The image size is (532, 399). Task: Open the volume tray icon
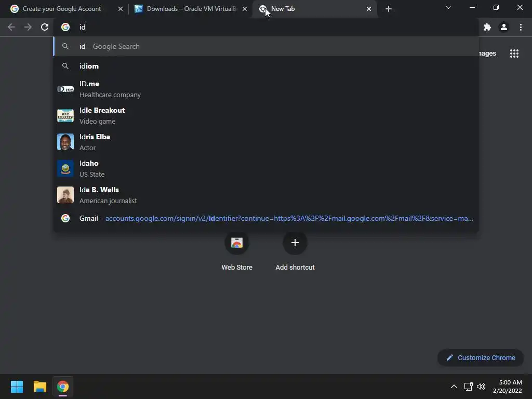pyautogui.click(x=481, y=387)
